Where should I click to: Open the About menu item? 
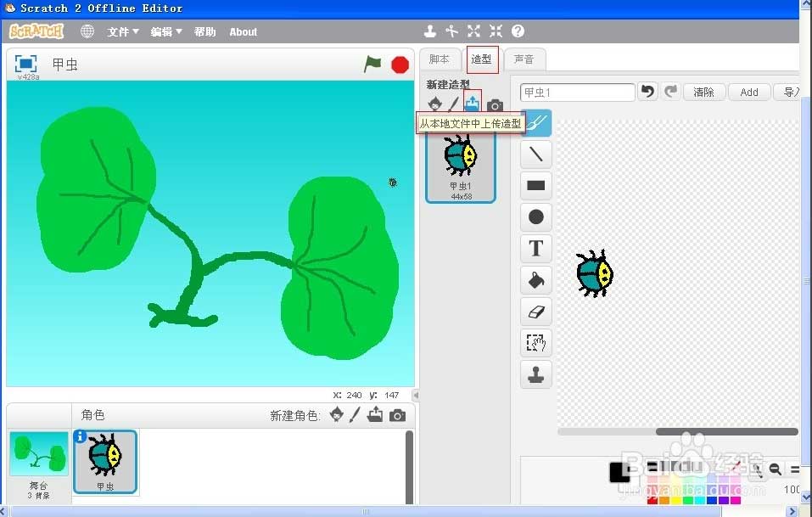point(243,31)
